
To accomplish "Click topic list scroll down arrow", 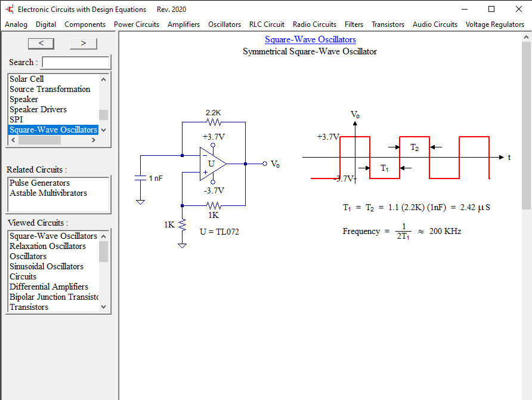I will pyautogui.click(x=104, y=130).
